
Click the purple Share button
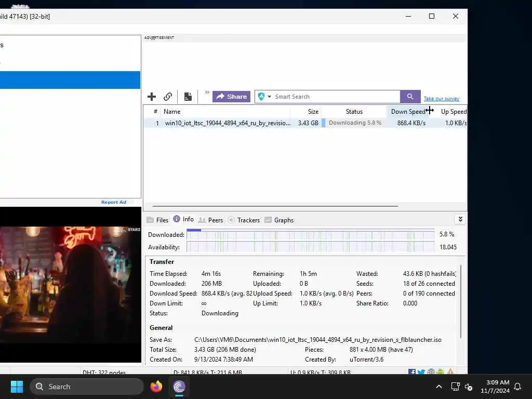[x=231, y=97]
